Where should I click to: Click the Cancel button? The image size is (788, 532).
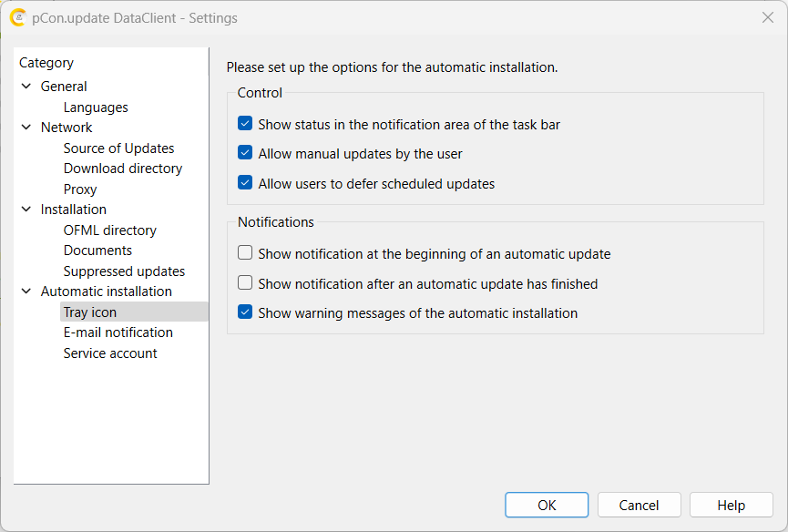[x=639, y=505]
